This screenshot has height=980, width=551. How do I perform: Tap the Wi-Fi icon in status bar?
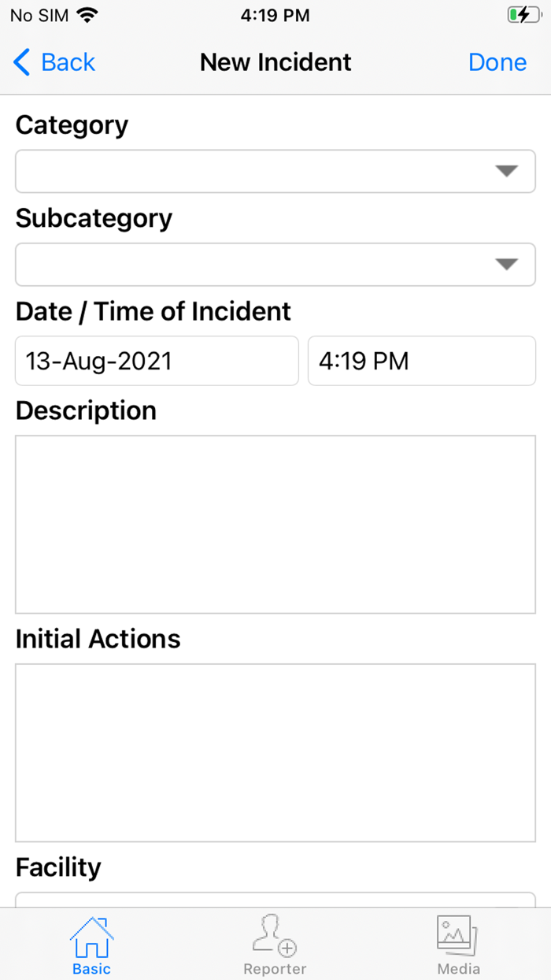(x=86, y=13)
